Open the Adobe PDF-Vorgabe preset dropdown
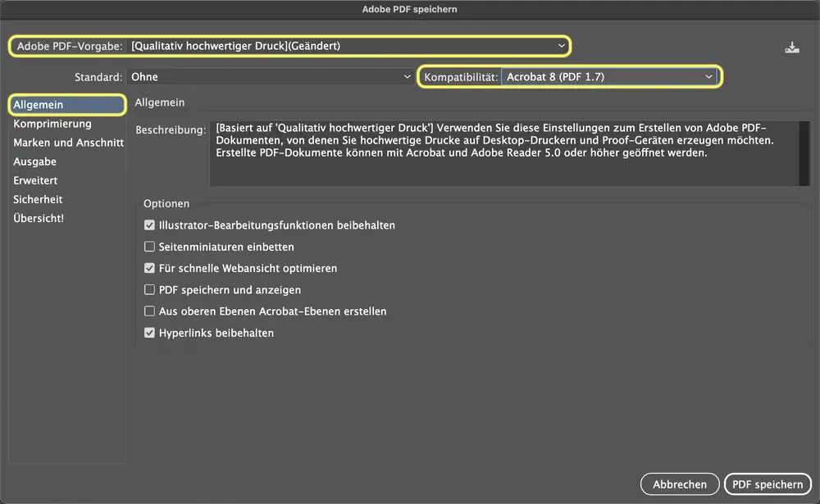The height and width of the screenshot is (504, 820). pyautogui.click(x=348, y=46)
